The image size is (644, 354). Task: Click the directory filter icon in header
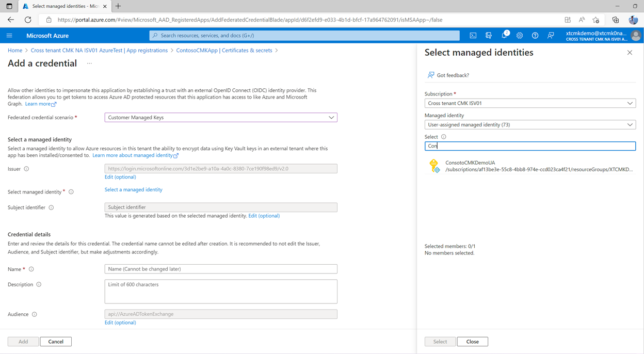point(489,36)
